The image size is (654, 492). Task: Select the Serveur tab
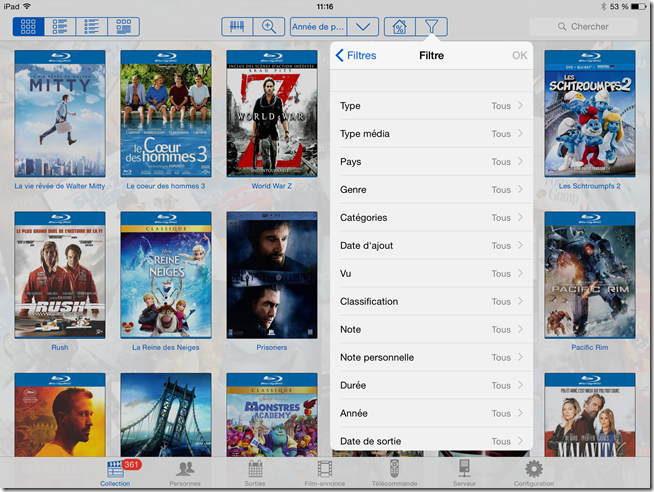tap(464, 473)
